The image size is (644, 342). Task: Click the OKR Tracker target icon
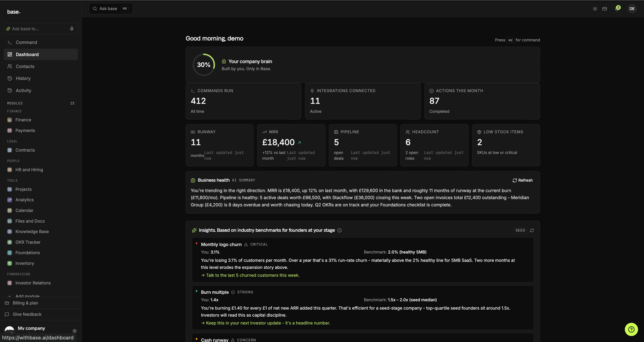click(10, 242)
